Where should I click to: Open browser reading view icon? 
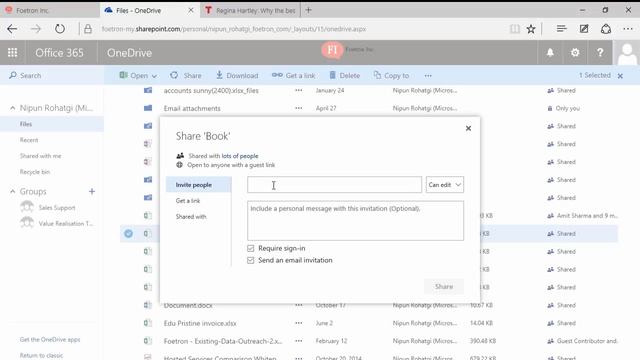515,29
